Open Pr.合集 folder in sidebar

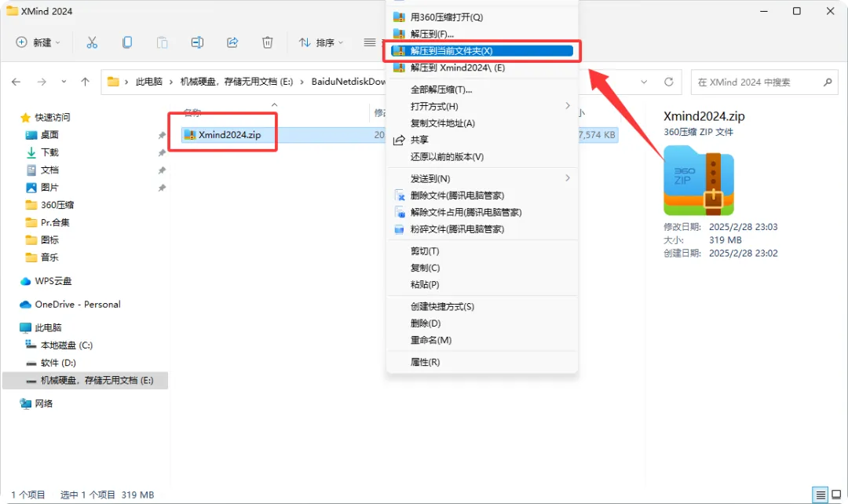click(48, 222)
